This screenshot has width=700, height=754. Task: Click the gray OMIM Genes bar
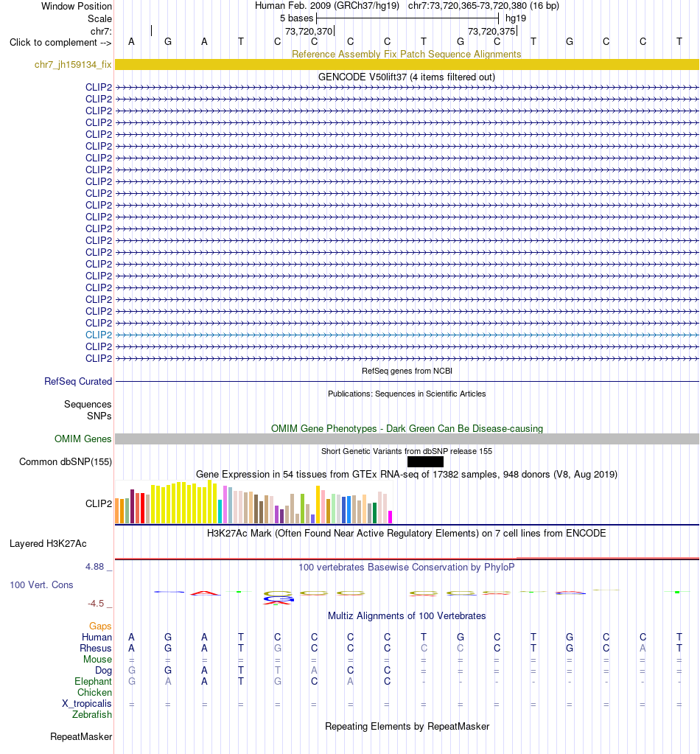pyautogui.click(x=407, y=439)
